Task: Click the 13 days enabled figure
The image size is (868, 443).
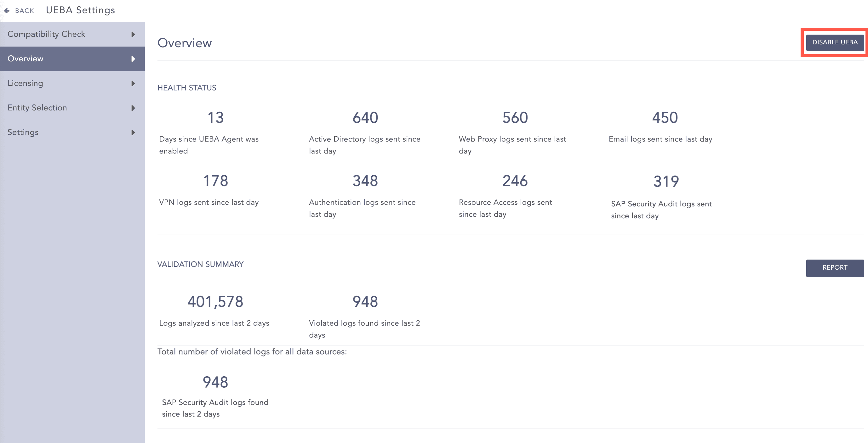Action: tap(215, 118)
